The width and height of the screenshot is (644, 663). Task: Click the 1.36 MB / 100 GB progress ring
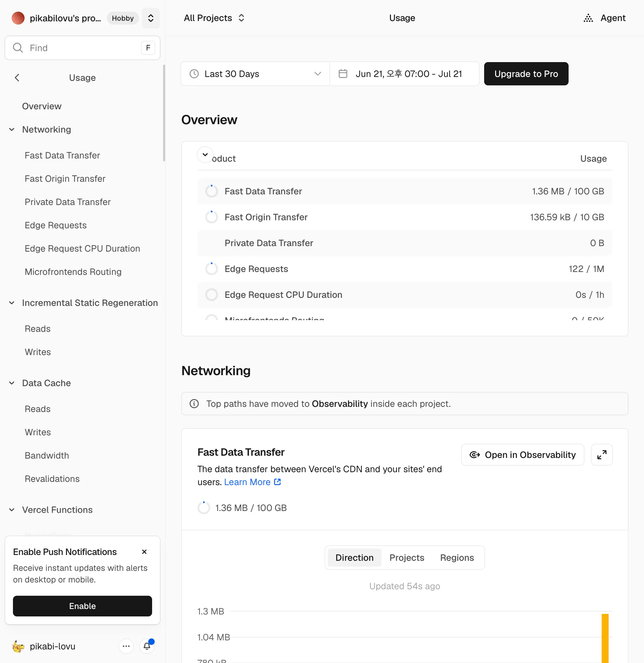tap(204, 508)
